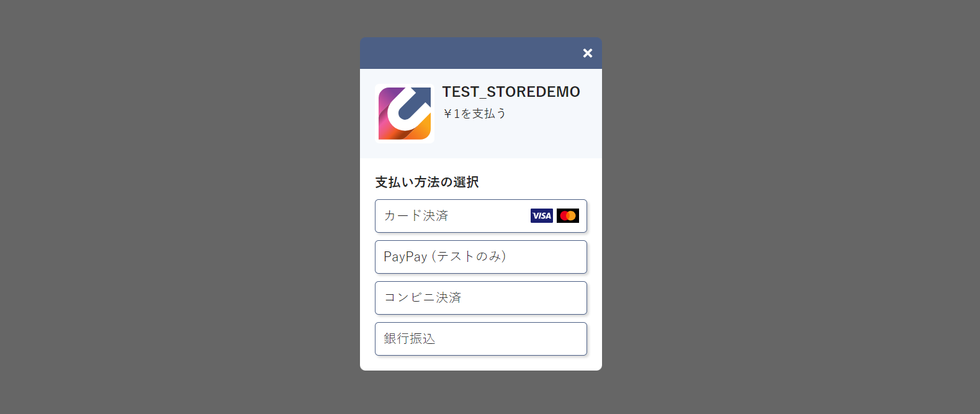The height and width of the screenshot is (414, 980).
Task: Click empty space right of コンビニ決済 label
Action: [x=524, y=298]
